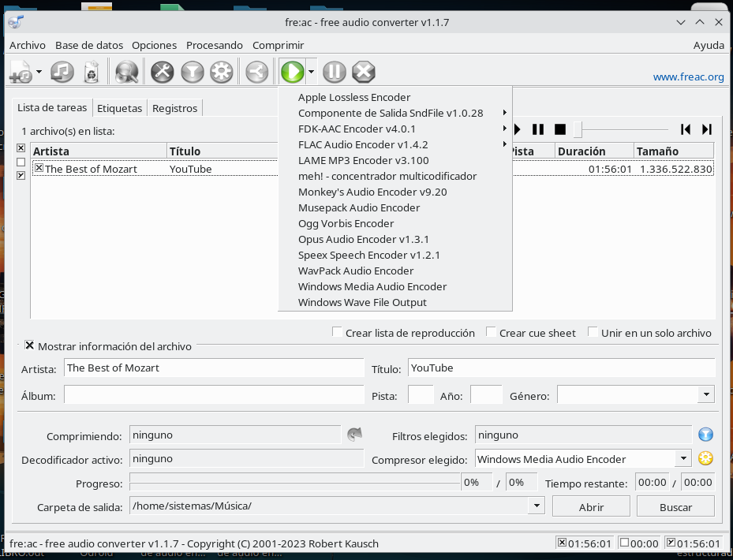
Task: Click the playback position slider handle
Action: pyautogui.click(x=578, y=129)
